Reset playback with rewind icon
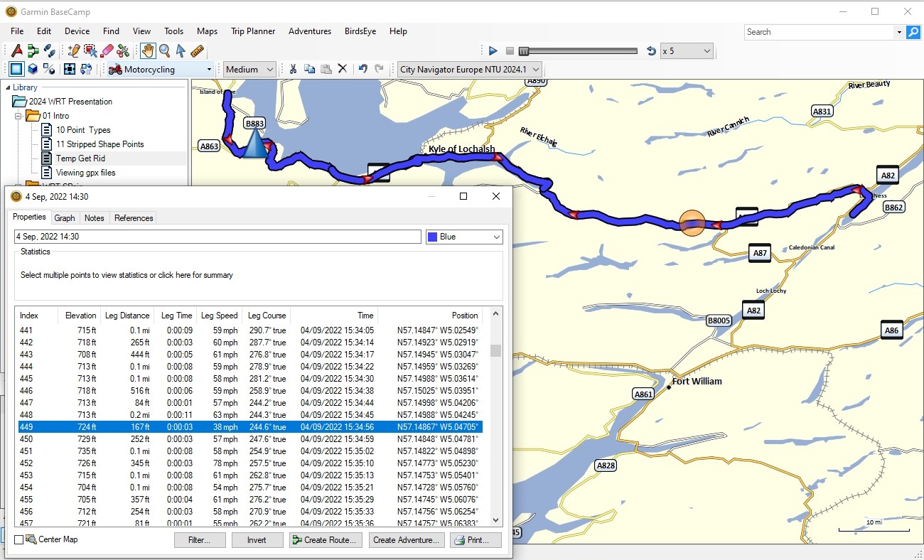Screen dimensions: 924x560 (x=651, y=51)
